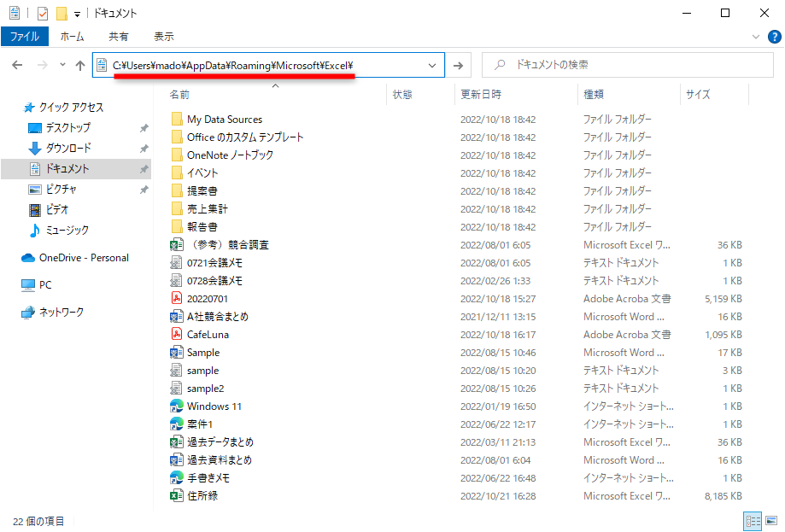The width and height of the screenshot is (785, 532).
Task: Sort by the 状態 column header
Action: [x=402, y=94]
